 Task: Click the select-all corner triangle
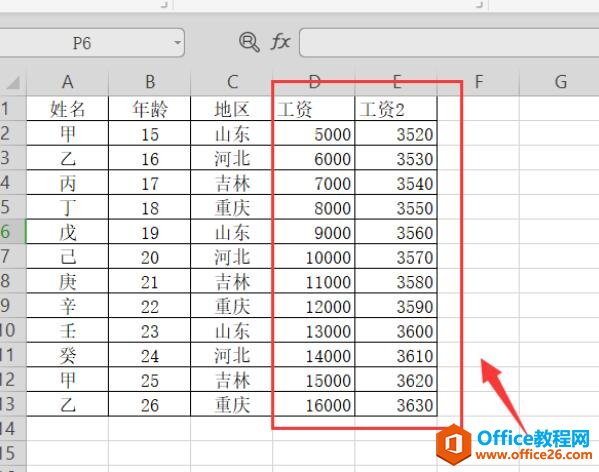(x=13, y=82)
